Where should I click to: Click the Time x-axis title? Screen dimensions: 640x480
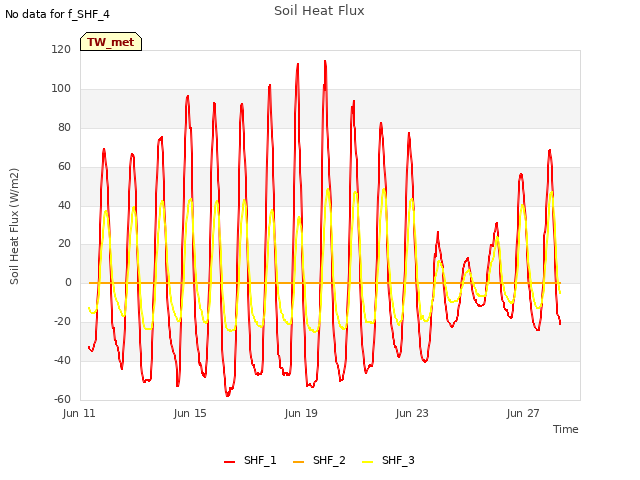point(566,429)
